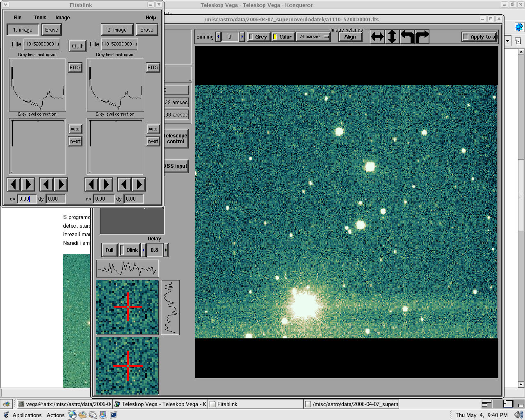
Task: Click image 1 first right arrow button above dx
Action: pos(28,185)
